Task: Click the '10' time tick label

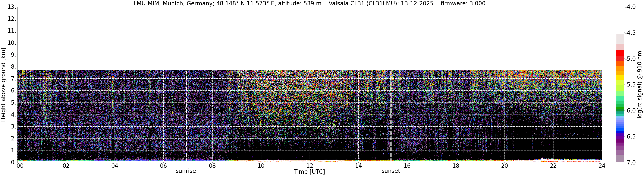Action: tap(261, 166)
